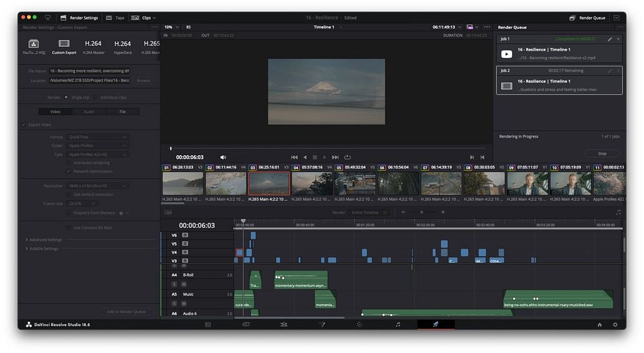Open the Codec dropdown
644x353 pixels.
pos(98,146)
